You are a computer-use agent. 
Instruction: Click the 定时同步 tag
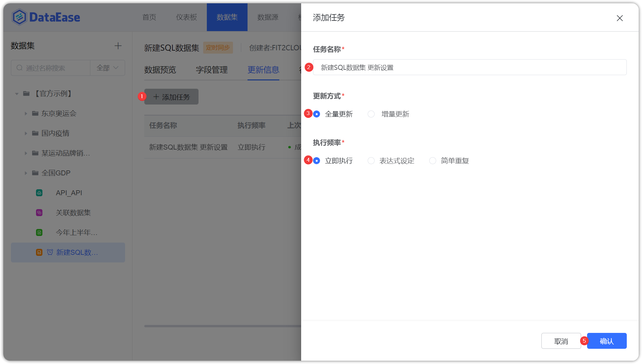click(218, 48)
